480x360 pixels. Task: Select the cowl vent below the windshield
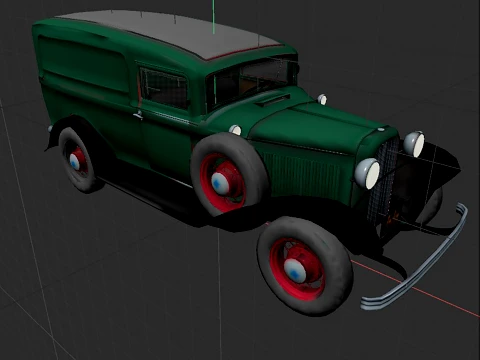(273, 100)
